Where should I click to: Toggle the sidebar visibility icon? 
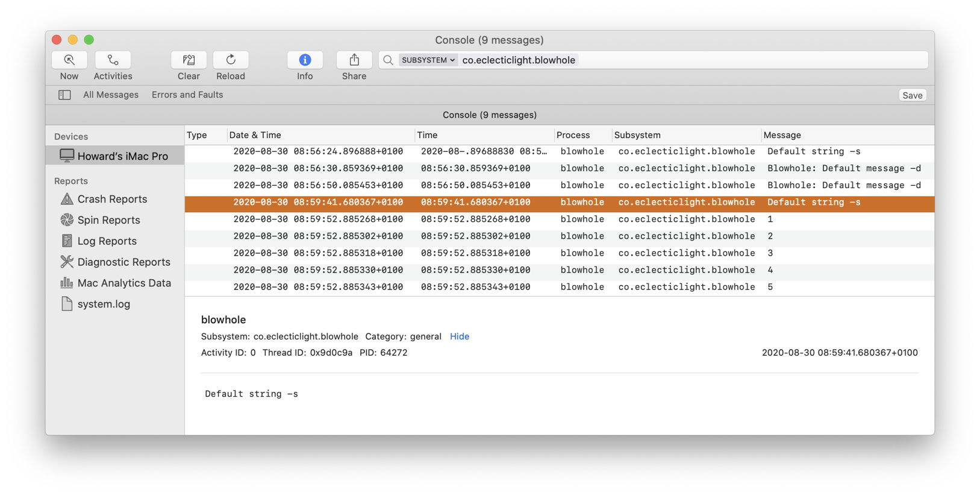[64, 95]
